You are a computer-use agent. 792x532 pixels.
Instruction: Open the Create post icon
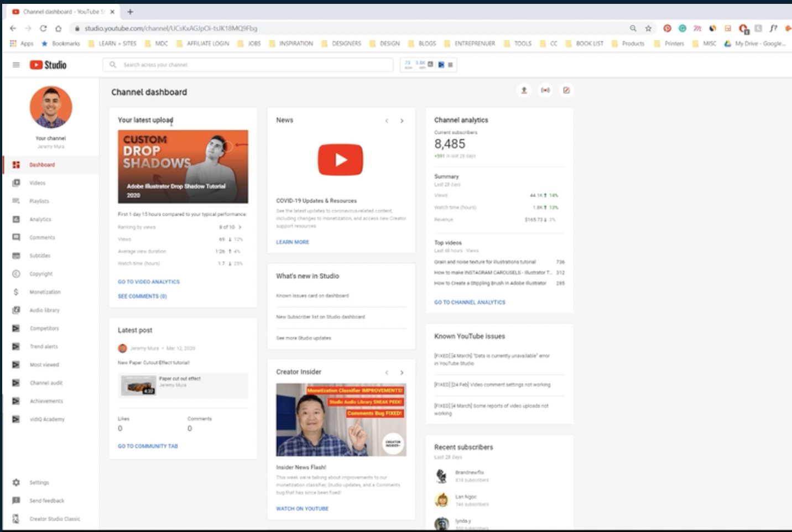(x=566, y=90)
